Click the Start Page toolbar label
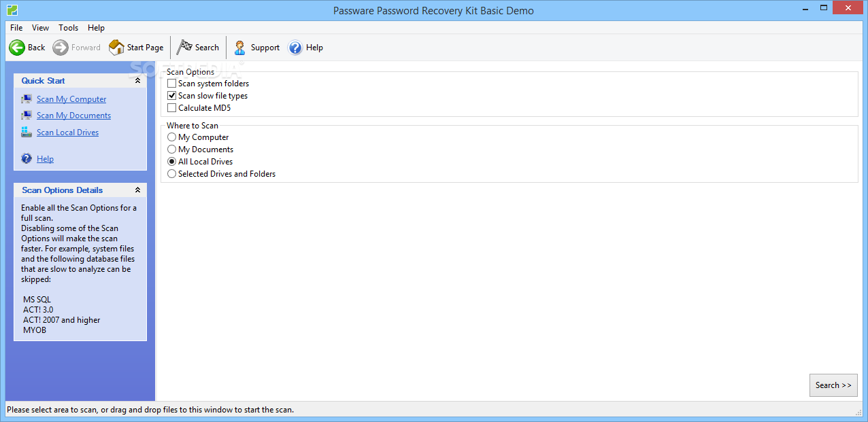Image resolution: width=868 pixels, height=422 pixels. point(146,48)
